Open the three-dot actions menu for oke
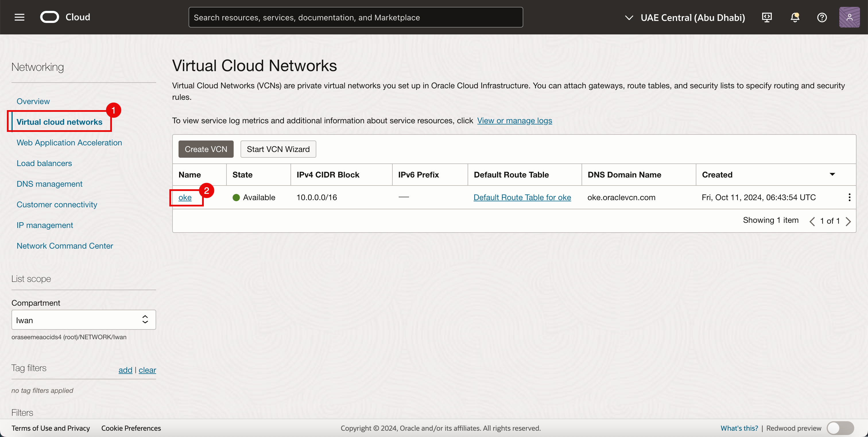Screen dimensions: 868x437 pyautogui.click(x=849, y=197)
